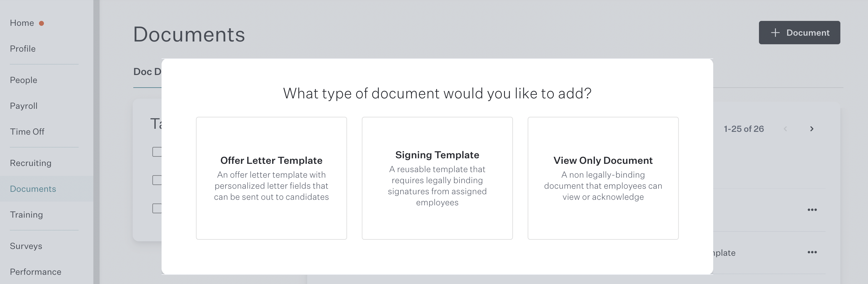Open Recruiting in the sidebar
868x284 pixels.
(31, 163)
